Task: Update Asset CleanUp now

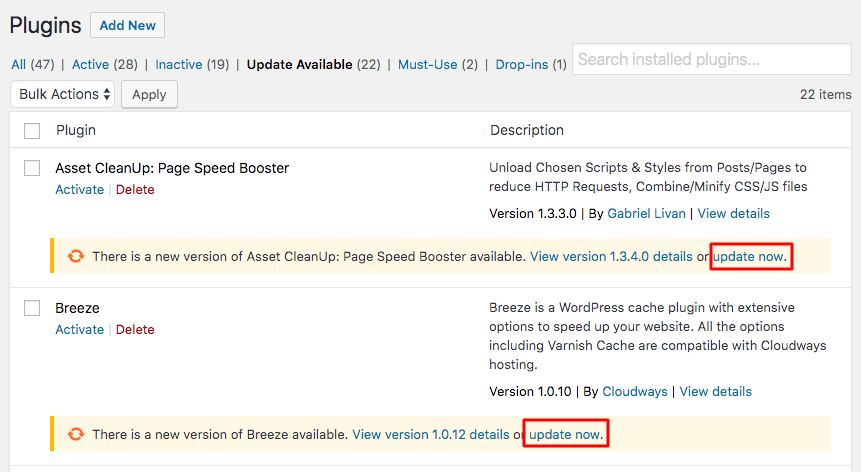Action: (749, 256)
